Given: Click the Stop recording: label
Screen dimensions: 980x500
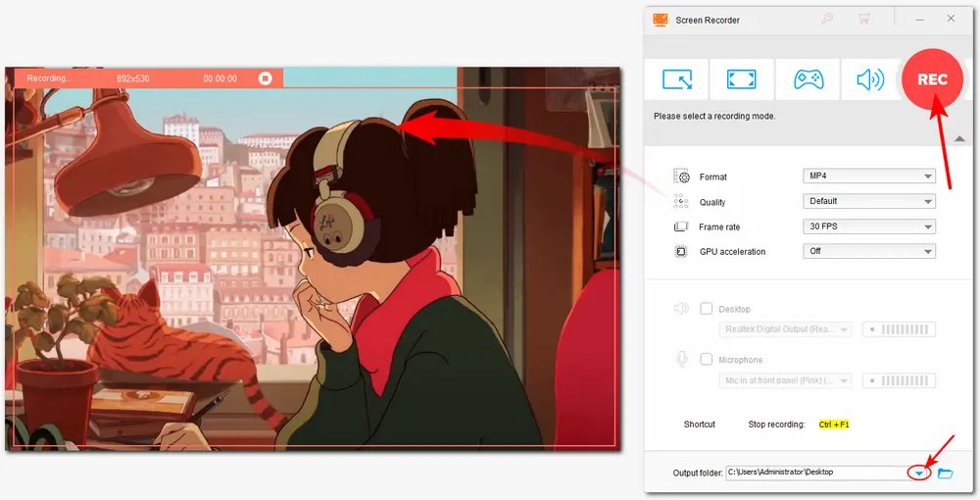Looking at the screenshot, I should [776, 425].
